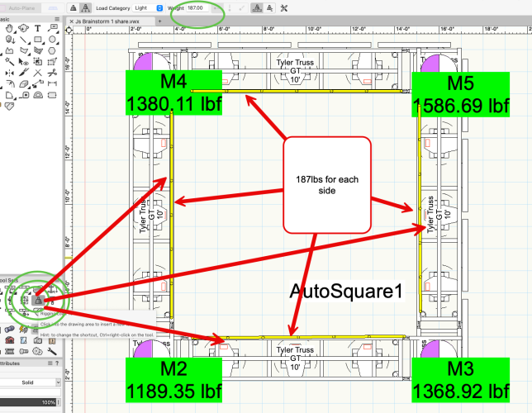Select the Text tool in Basic palette
This screenshot has width=532, height=413.
tap(39, 27)
